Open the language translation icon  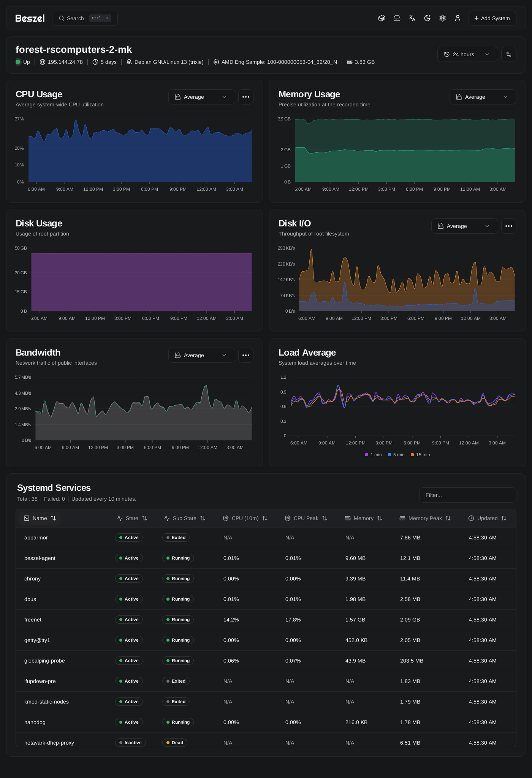point(412,18)
